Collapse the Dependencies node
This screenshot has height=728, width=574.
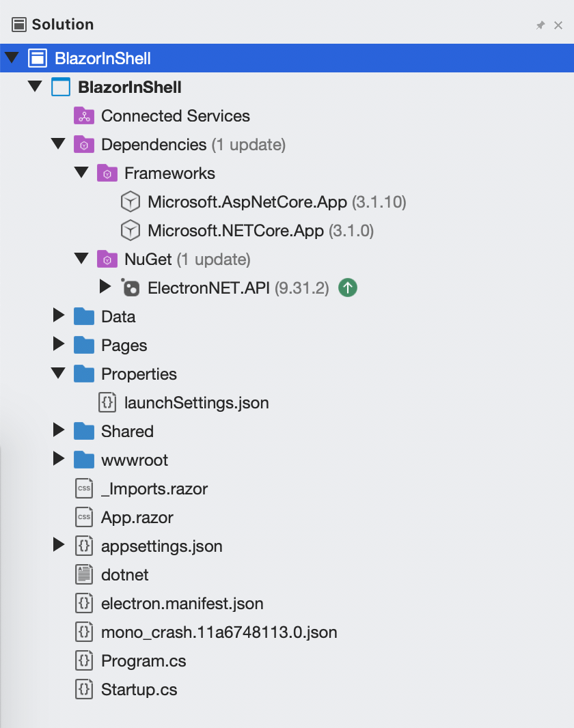click(x=58, y=143)
